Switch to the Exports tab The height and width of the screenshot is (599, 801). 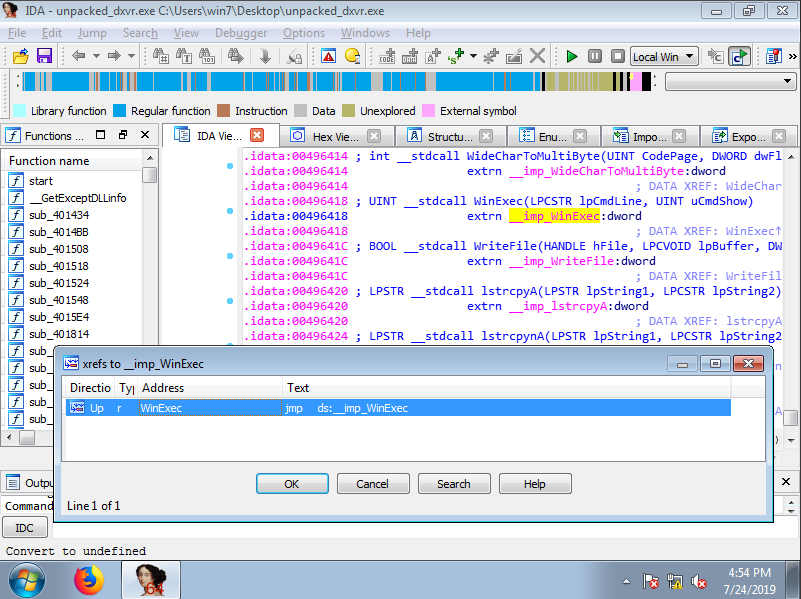(748, 136)
